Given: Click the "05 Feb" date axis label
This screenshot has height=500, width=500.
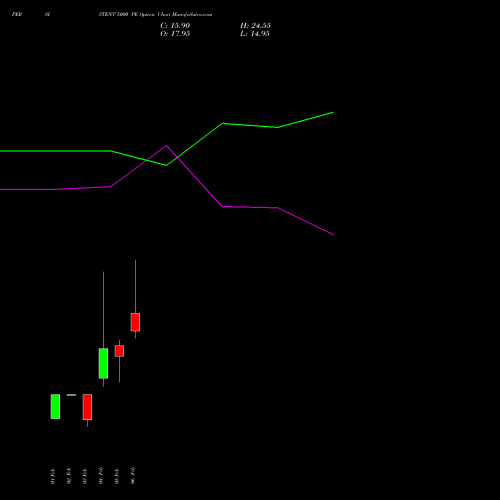Looking at the screenshot, I should 117,476.
